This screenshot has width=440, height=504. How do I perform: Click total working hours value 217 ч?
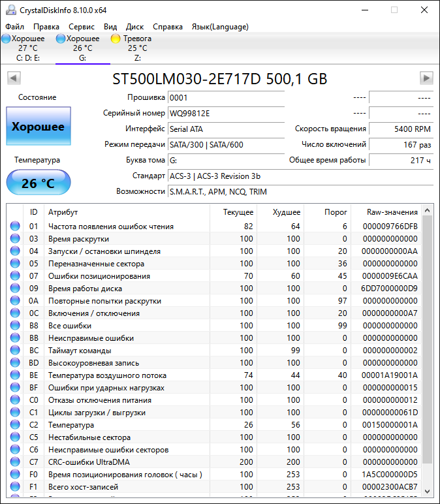pyautogui.click(x=401, y=160)
